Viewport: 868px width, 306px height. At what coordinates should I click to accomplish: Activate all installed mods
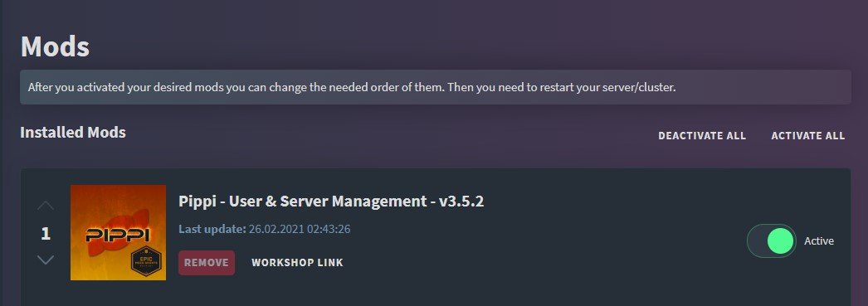tap(808, 135)
